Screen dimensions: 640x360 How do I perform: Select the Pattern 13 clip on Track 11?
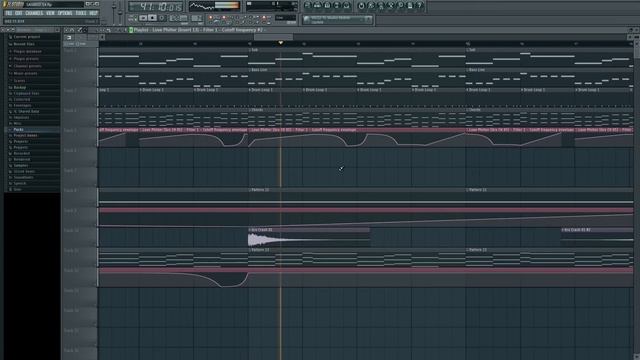[357, 257]
